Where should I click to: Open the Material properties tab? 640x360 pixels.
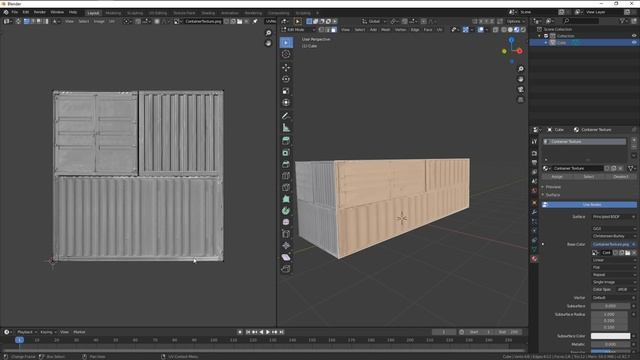[x=534, y=259]
